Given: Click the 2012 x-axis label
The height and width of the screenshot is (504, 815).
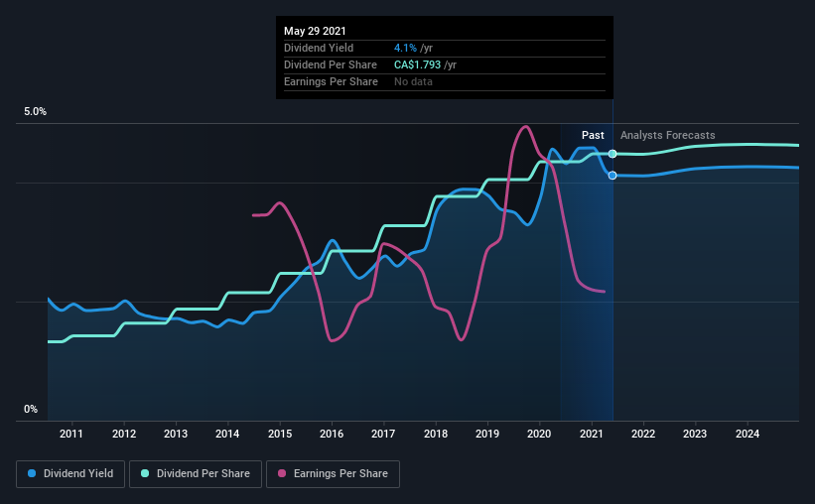Looking at the screenshot, I should (124, 434).
